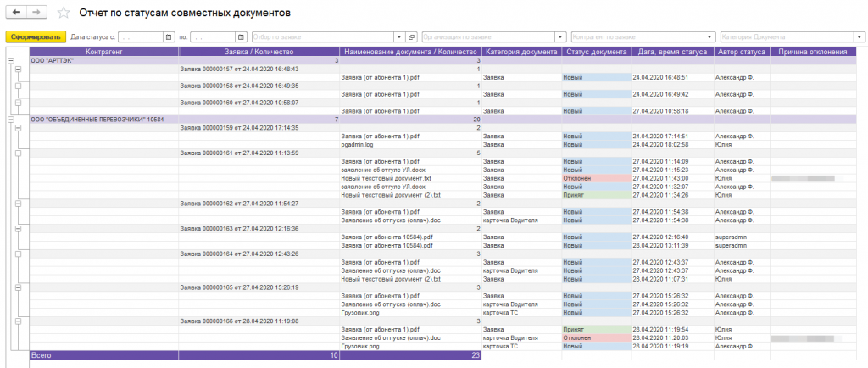Click open icon next to Отбор по заявке

coord(411,37)
